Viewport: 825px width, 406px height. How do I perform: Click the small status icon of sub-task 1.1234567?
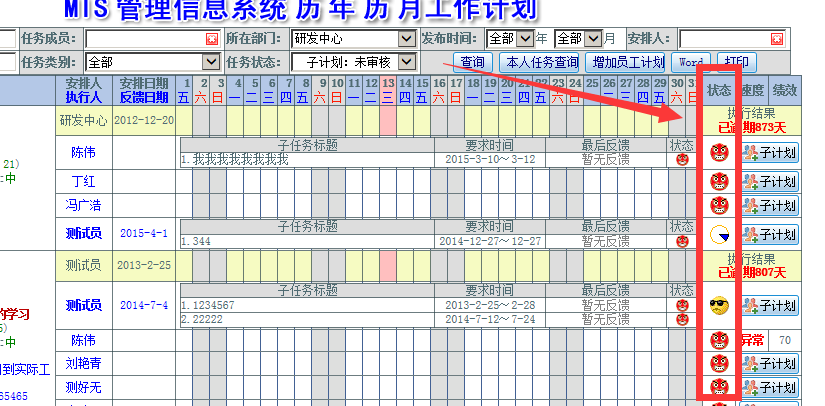pyautogui.click(x=682, y=306)
